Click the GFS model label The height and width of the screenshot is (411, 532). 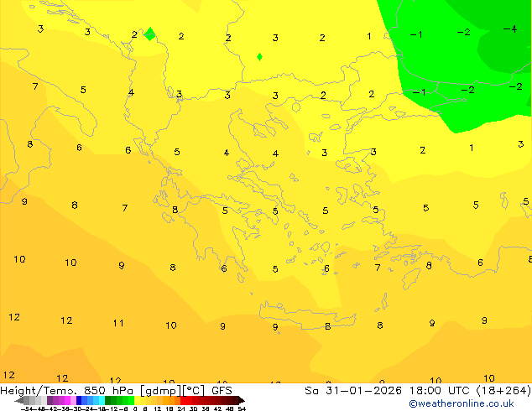(222, 391)
